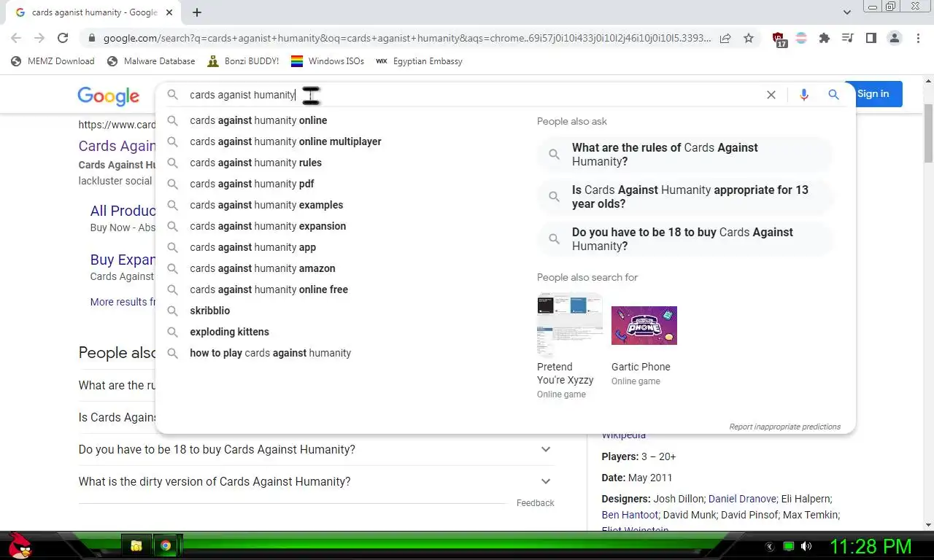Screen dimensions: 934x560
Task: Clear the search box with the X
Action: pos(771,95)
